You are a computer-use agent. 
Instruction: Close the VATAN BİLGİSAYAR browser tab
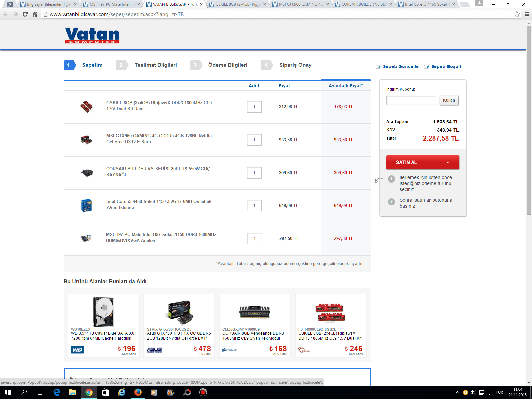[201, 4]
